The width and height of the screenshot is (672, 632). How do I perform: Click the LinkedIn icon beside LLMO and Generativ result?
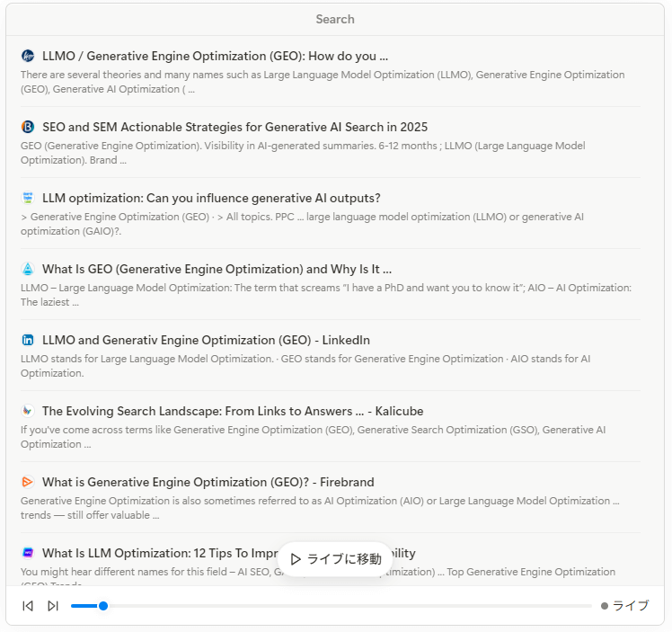click(x=28, y=340)
